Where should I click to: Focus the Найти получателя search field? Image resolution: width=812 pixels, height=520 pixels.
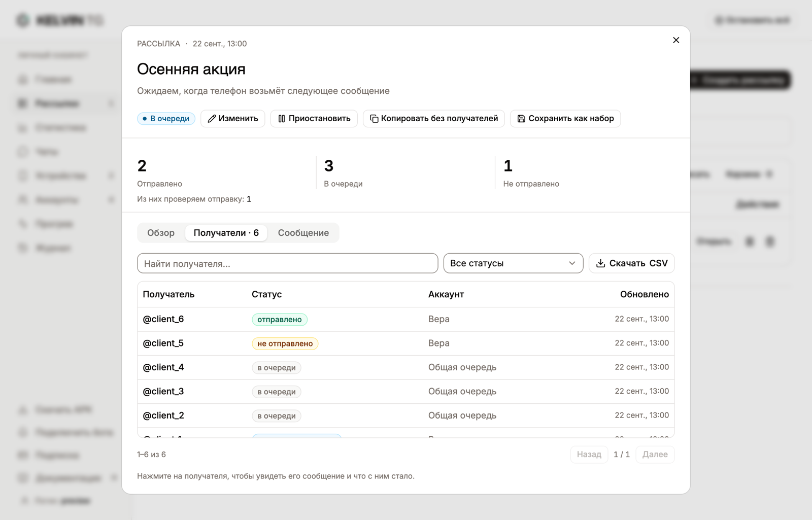click(287, 263)
